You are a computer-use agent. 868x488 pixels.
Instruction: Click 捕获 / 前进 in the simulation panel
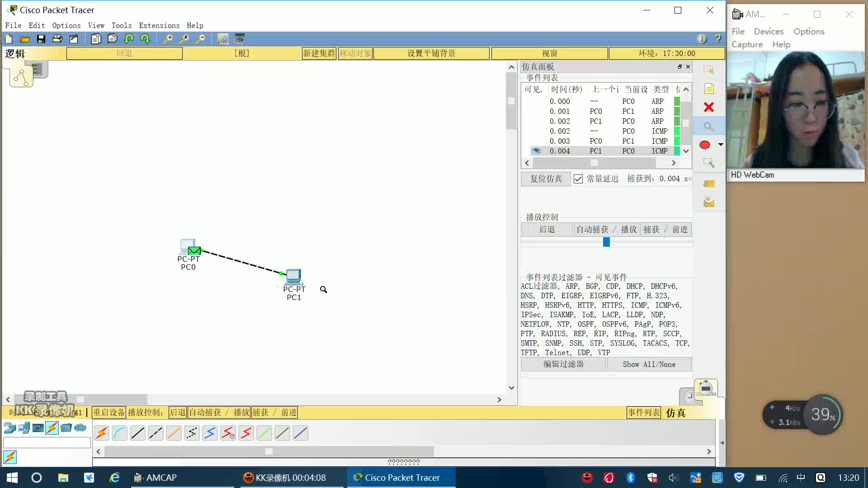click(665, 230)
